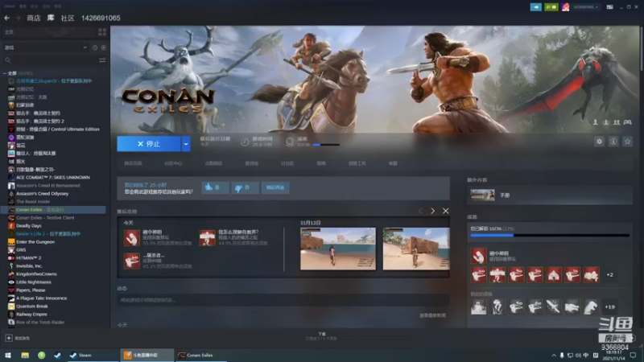Click the recent activity clock filter icon

95,47
